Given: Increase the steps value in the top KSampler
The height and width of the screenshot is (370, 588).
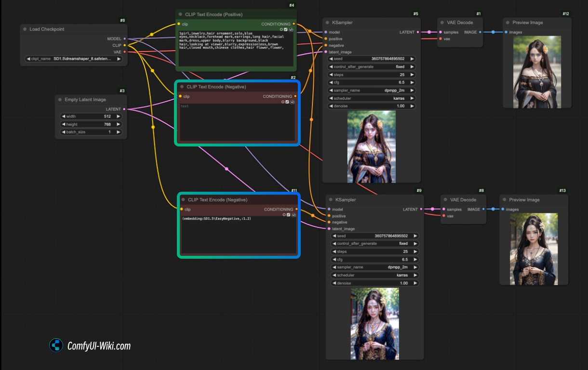Looking at the screenshot, I should [412, 75].
